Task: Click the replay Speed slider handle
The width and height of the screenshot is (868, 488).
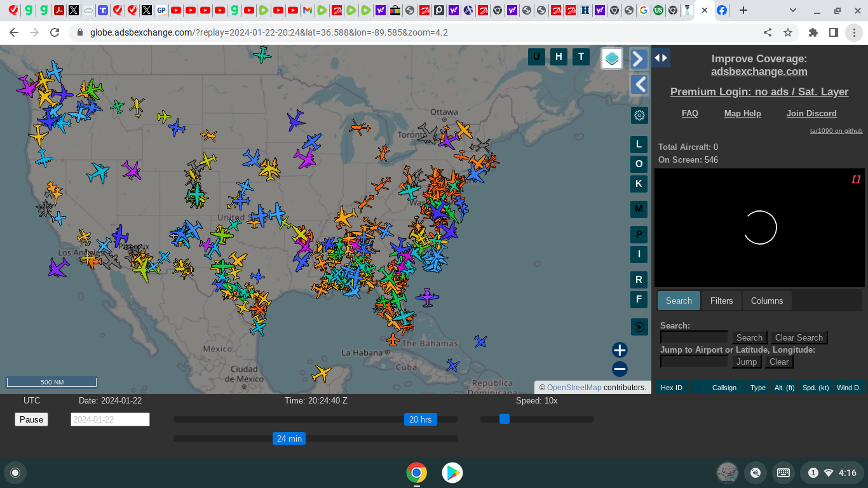Action: [x=505, y=419]
